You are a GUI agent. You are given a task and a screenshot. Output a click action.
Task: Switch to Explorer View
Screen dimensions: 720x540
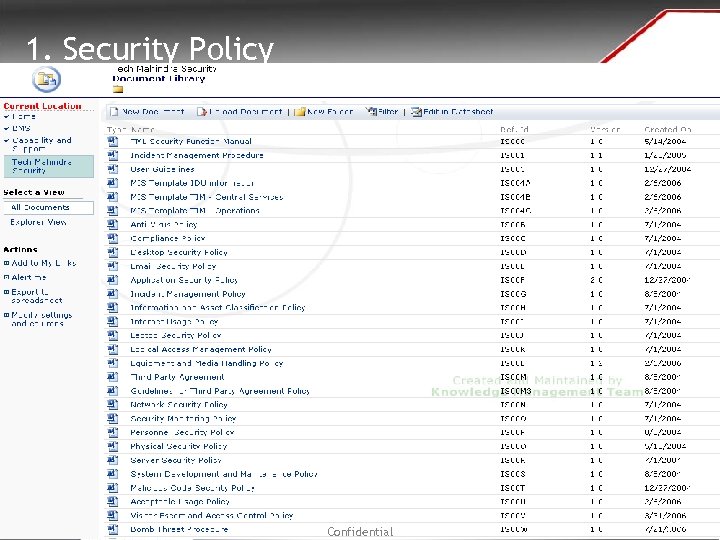(39, 222)
